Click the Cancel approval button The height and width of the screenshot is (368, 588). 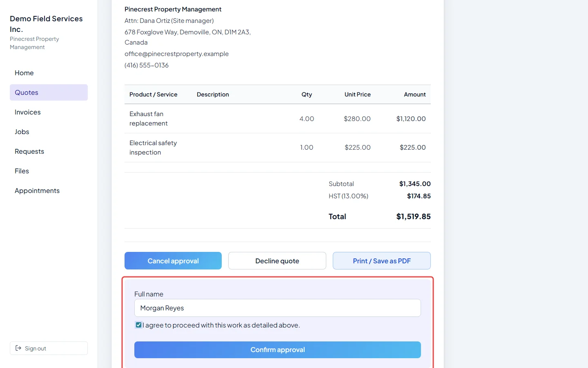(173, 261)
